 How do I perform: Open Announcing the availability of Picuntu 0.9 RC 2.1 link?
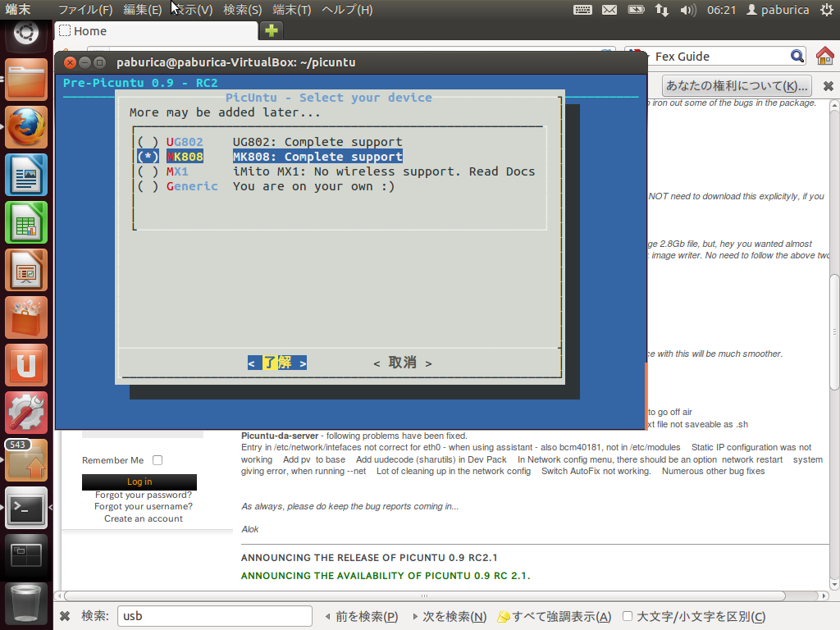click(x=386, y=576)
